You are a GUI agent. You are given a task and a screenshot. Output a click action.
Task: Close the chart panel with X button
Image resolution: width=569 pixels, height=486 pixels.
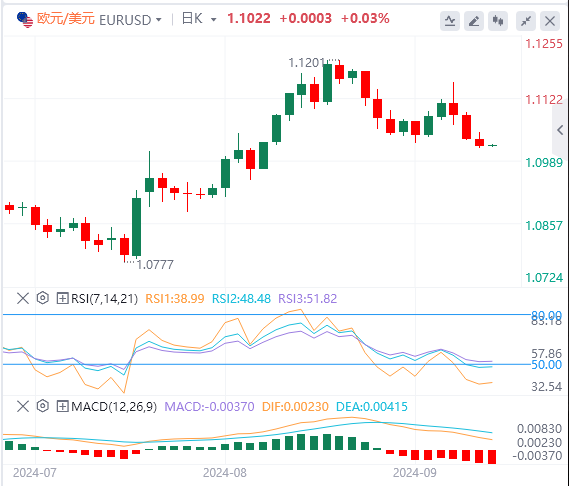(550, 21)
